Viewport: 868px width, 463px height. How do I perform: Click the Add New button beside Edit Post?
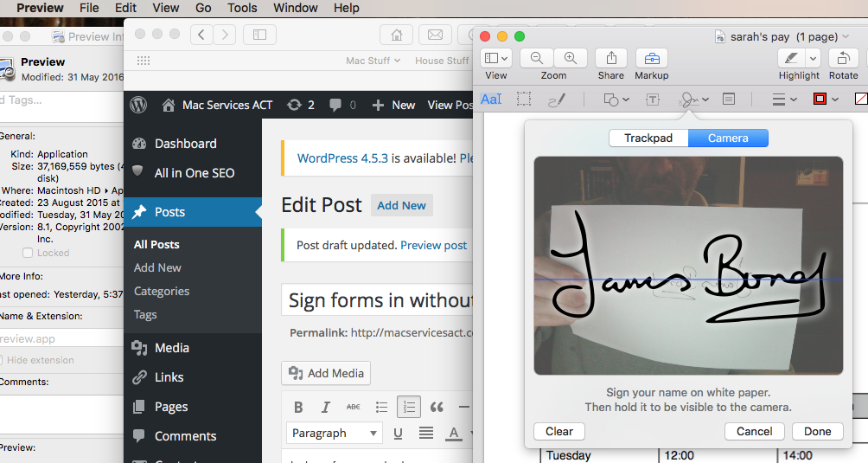click(401, 205)
